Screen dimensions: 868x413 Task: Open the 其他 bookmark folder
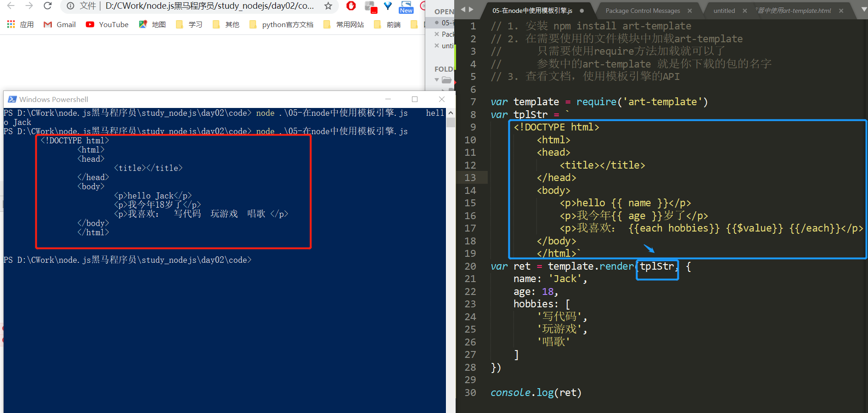[x=226, y=24]
